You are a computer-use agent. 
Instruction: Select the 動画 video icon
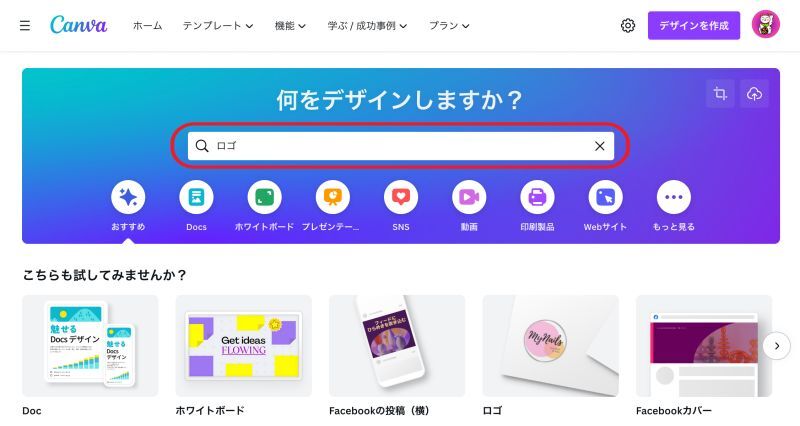coord(469,197)
